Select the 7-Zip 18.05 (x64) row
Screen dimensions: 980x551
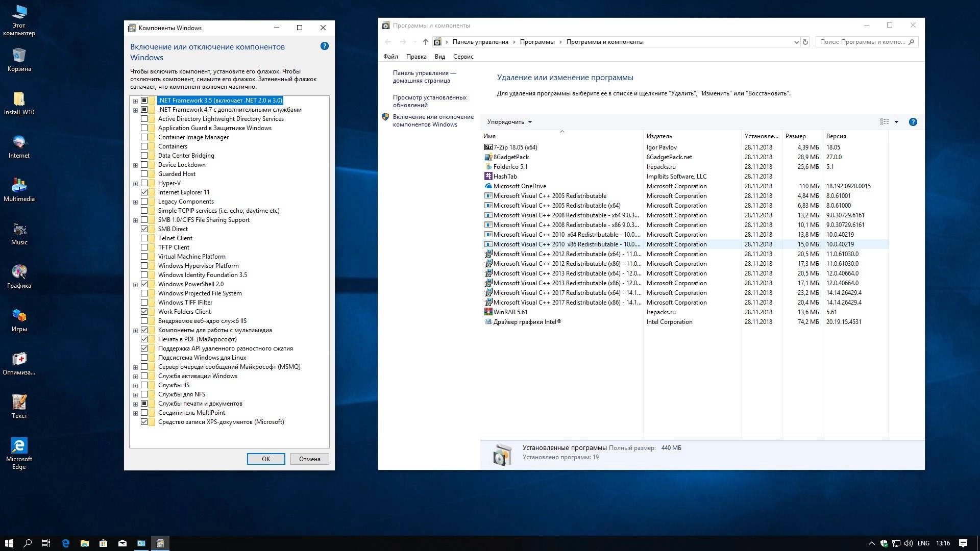click(685, 147)
